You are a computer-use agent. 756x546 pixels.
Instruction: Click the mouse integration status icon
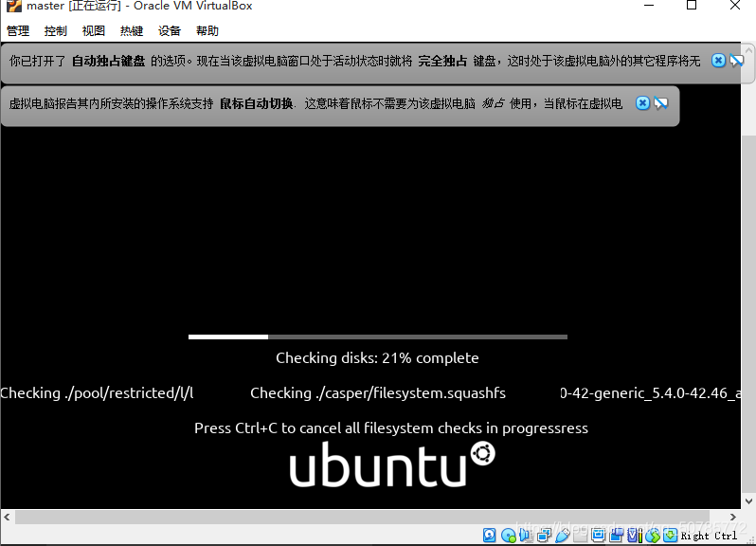coord(653,535)
